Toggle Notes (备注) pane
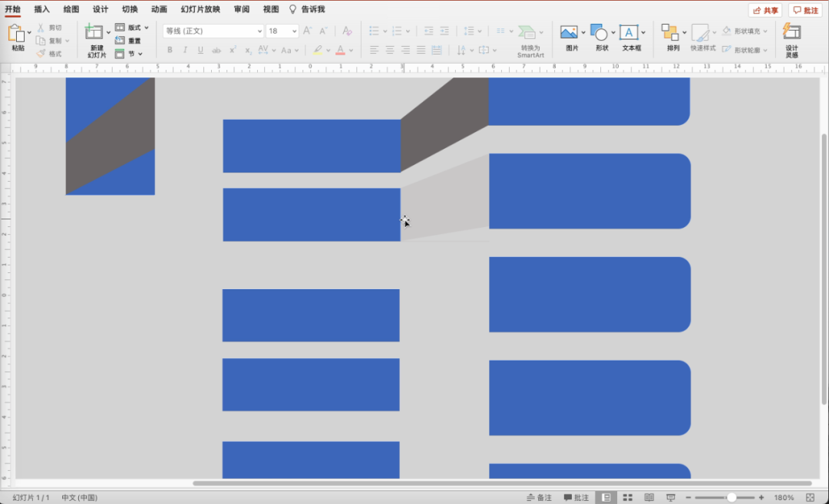The image size is (829, 504). click(x=539, y=497)
